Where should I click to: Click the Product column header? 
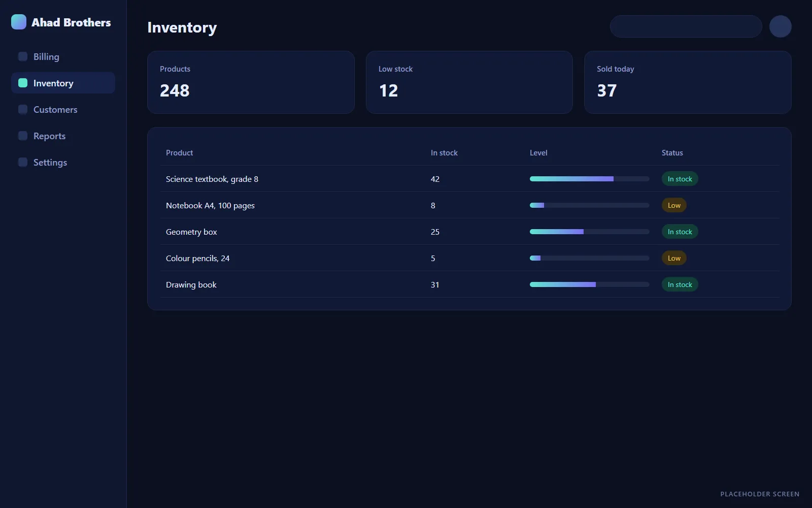[179, 153]
